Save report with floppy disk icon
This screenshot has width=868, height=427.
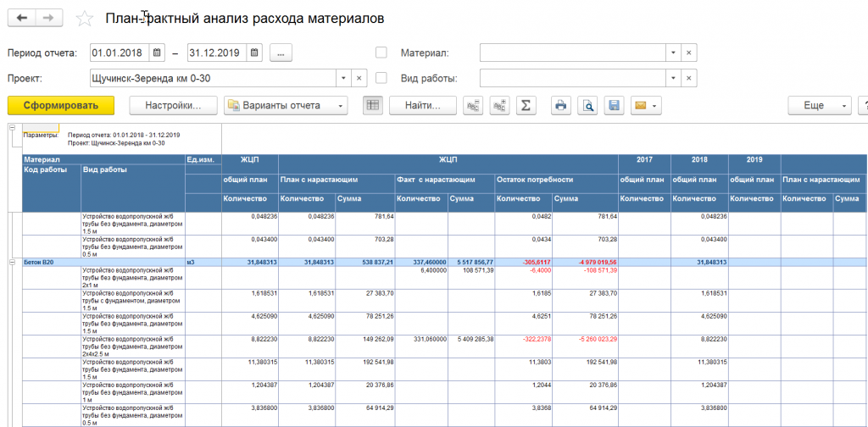click(615, 105)
